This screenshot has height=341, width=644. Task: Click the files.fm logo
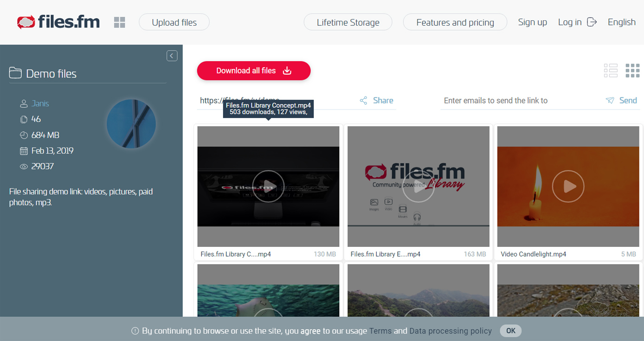58,22
